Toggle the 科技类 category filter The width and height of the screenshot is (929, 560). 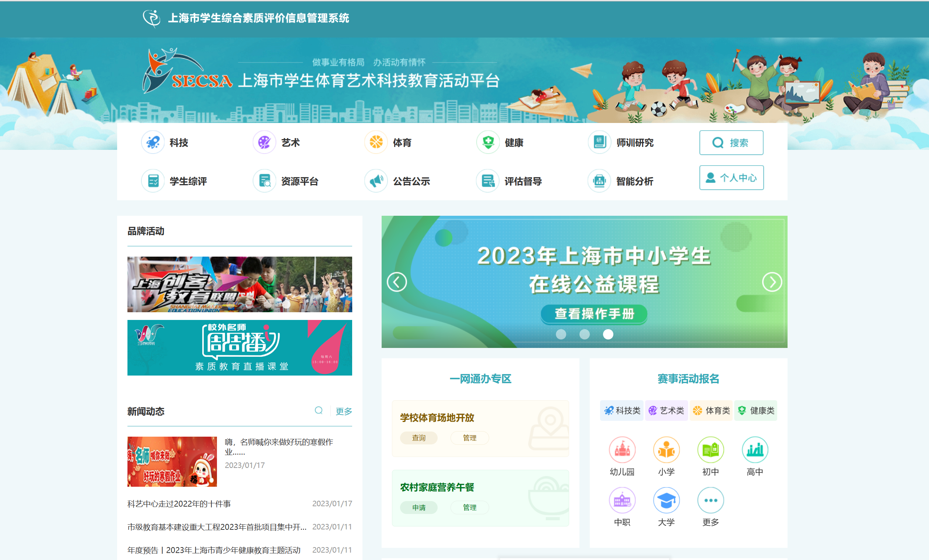(x=622, y=411)
